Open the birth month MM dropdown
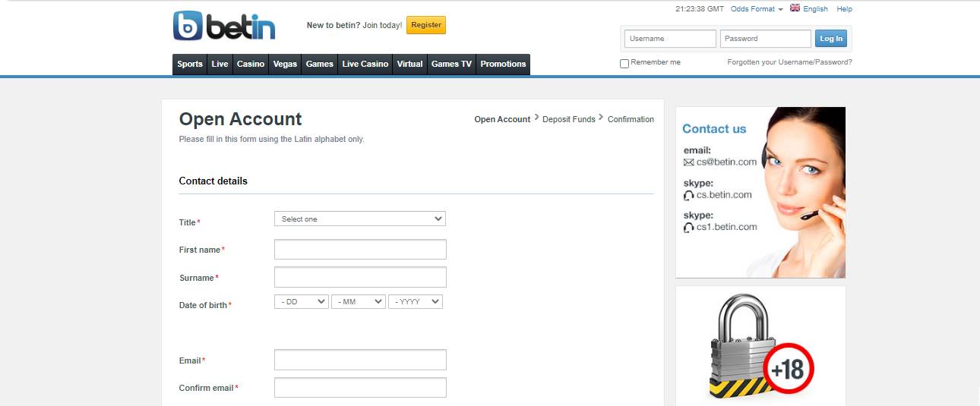The width and height of the screenshot is (980, 406). point(358,301)
